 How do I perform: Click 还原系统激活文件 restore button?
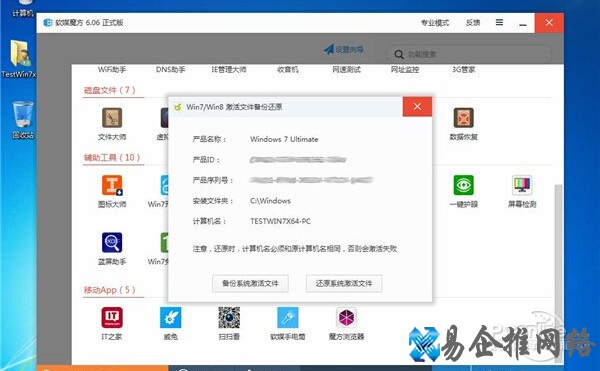[x=344, y=283]
